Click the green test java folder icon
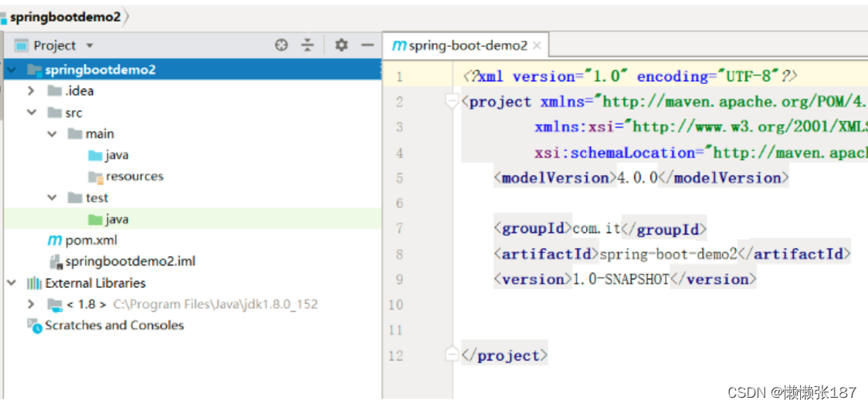This screenshot has width=868, height=407. 95,219
